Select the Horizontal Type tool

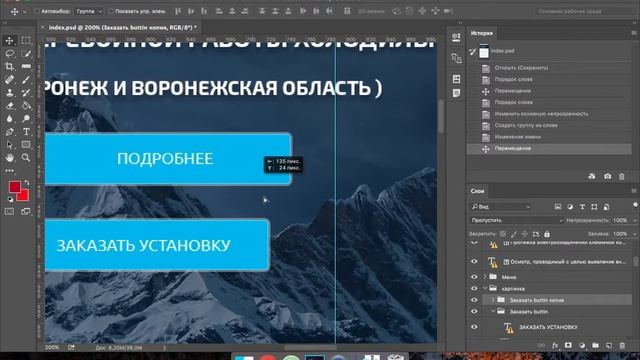pyautogui.click(x=26, y=132)
